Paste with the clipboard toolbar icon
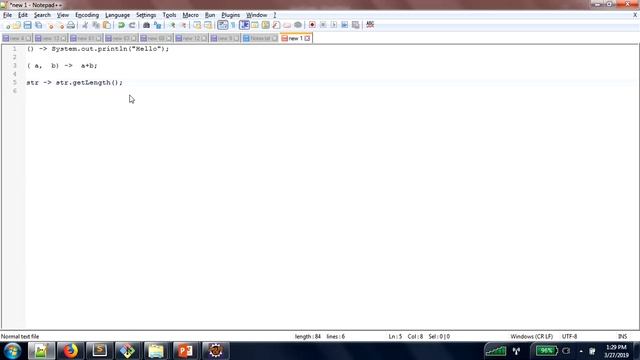This screenshot has width=640, height=360. 107,25
